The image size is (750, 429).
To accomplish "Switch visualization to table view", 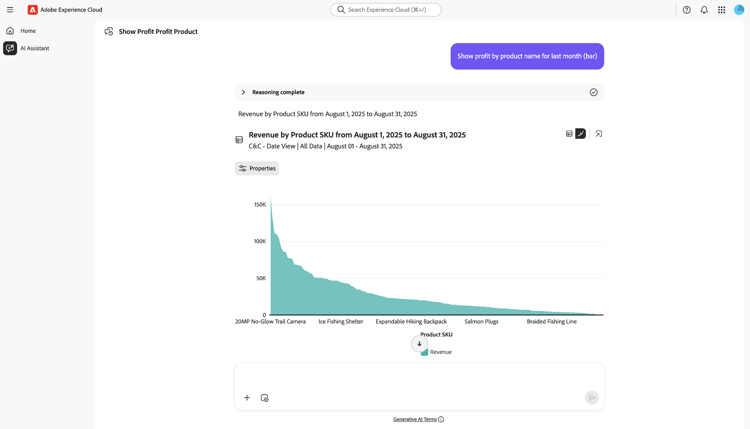I will click(569, 133).
